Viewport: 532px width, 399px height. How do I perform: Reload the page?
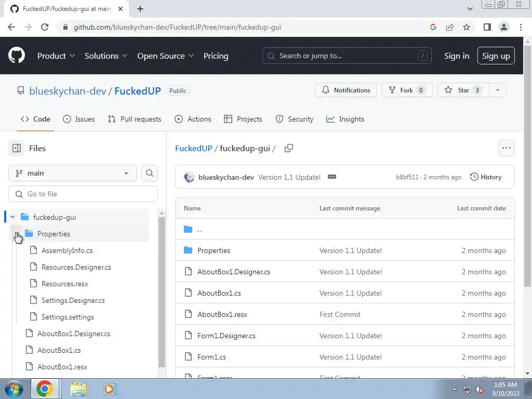(45, 27)
